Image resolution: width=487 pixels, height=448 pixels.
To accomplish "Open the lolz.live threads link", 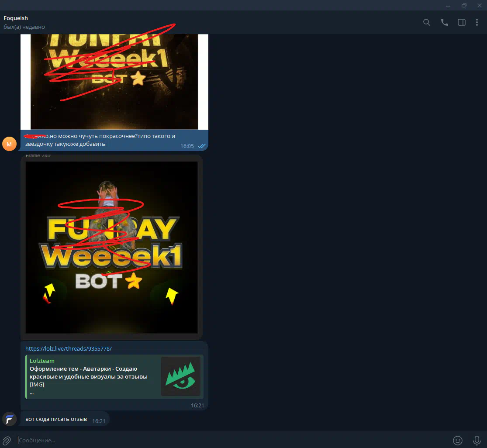I will point(69,348).
